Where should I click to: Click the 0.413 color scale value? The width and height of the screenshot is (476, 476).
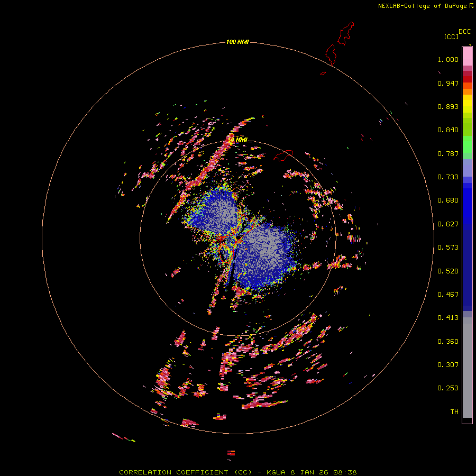448,318
